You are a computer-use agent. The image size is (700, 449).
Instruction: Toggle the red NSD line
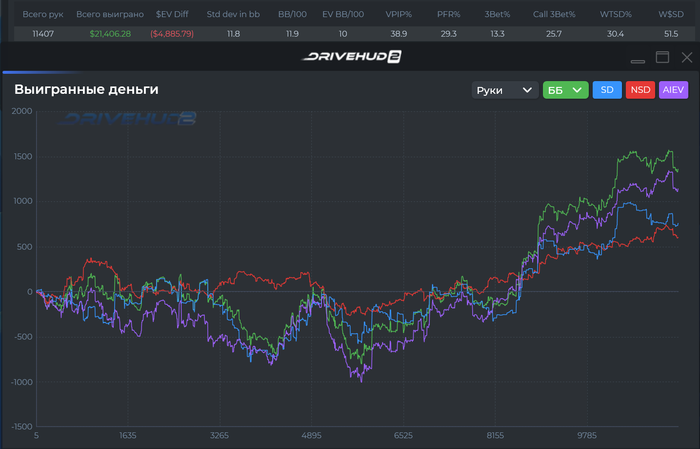[x=640, y=90]
